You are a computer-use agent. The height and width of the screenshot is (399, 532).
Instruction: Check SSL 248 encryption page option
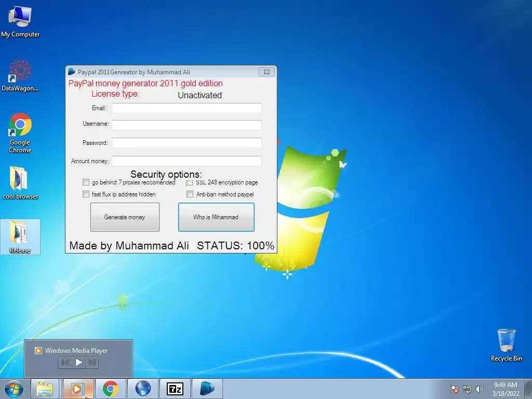[x=189, y=182]
